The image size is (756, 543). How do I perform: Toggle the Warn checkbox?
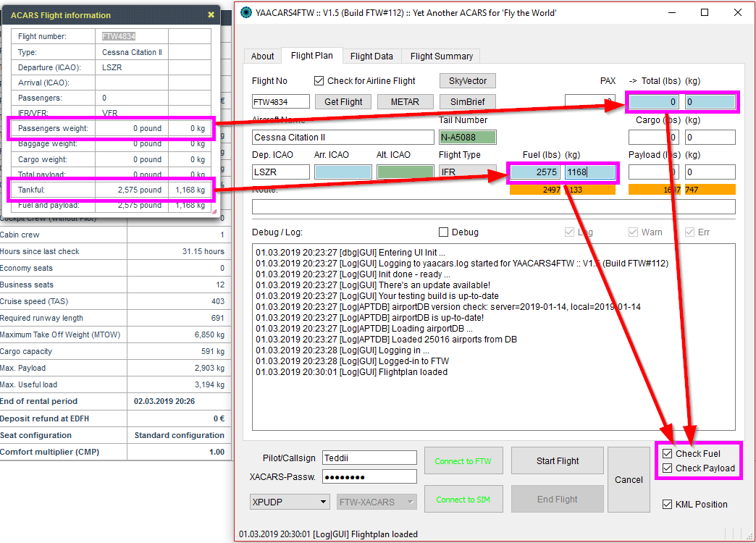633,232
